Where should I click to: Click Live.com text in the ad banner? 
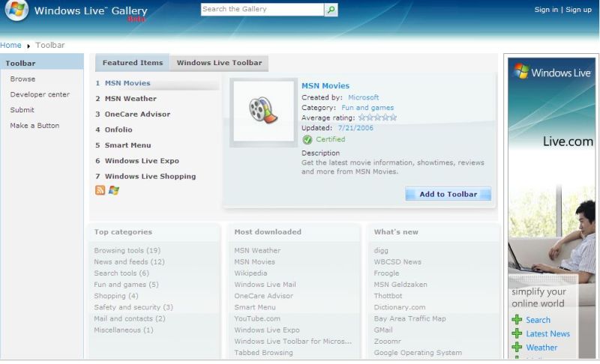(568, 142)
